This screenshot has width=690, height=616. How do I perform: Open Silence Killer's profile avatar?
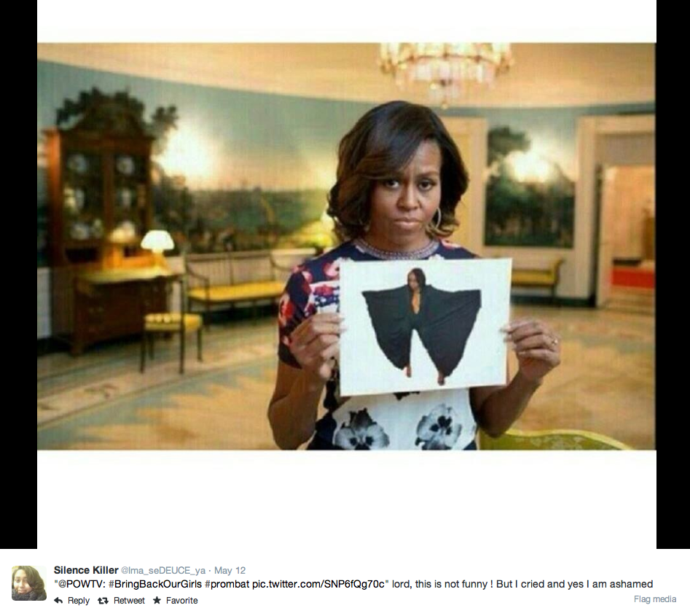pyautogui.click(x=29, y=583)
